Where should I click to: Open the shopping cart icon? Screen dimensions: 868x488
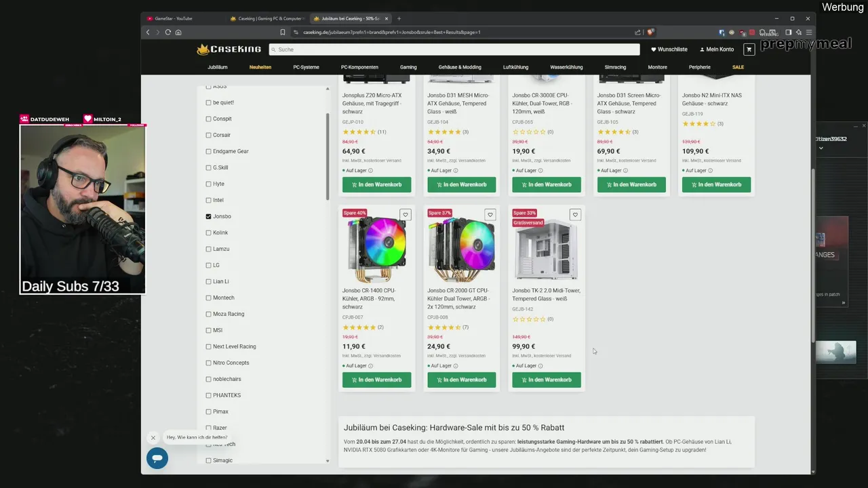coord(749,49)
